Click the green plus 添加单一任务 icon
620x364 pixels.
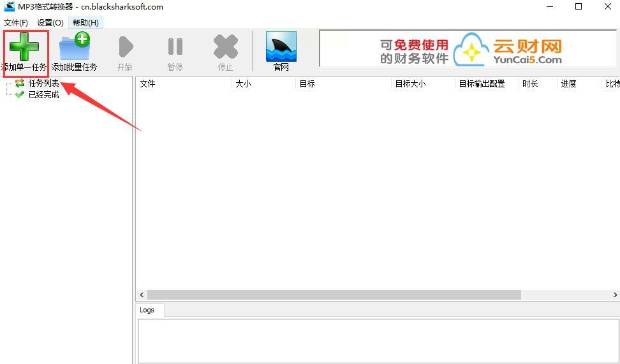[24, 47]
